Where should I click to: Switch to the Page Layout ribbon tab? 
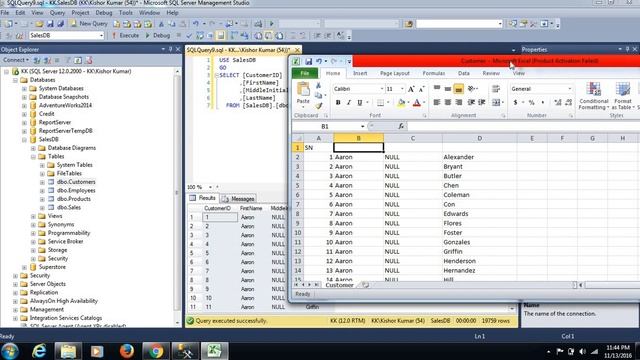[395, 73]
